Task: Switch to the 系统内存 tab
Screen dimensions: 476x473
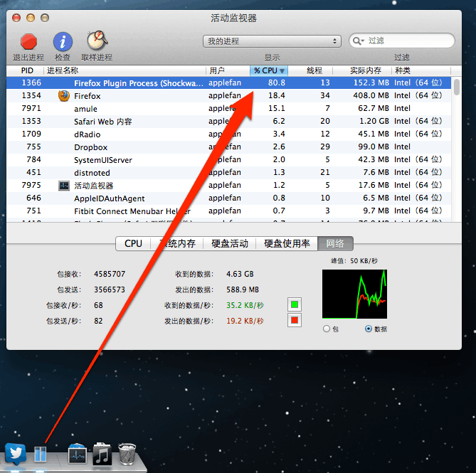Action: coord(177,243)
